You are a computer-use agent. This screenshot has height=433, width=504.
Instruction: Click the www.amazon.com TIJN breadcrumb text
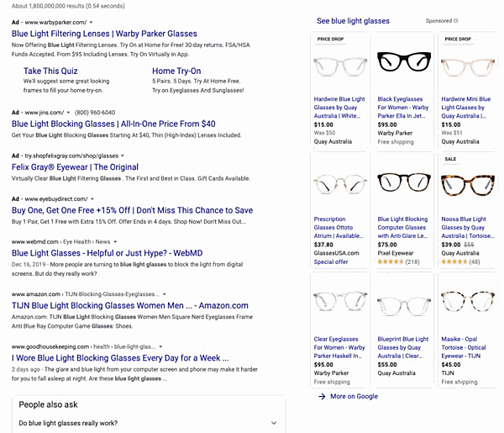click(86, 294)
